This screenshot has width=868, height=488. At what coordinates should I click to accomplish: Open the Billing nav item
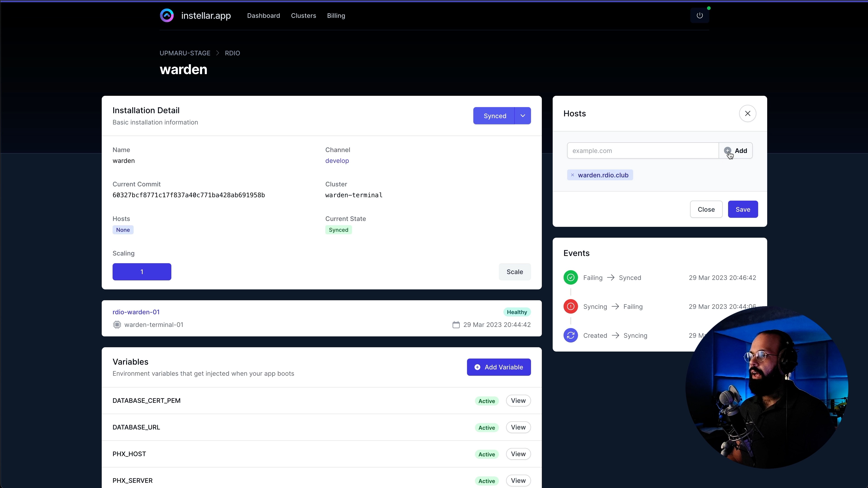pos(336,16)
